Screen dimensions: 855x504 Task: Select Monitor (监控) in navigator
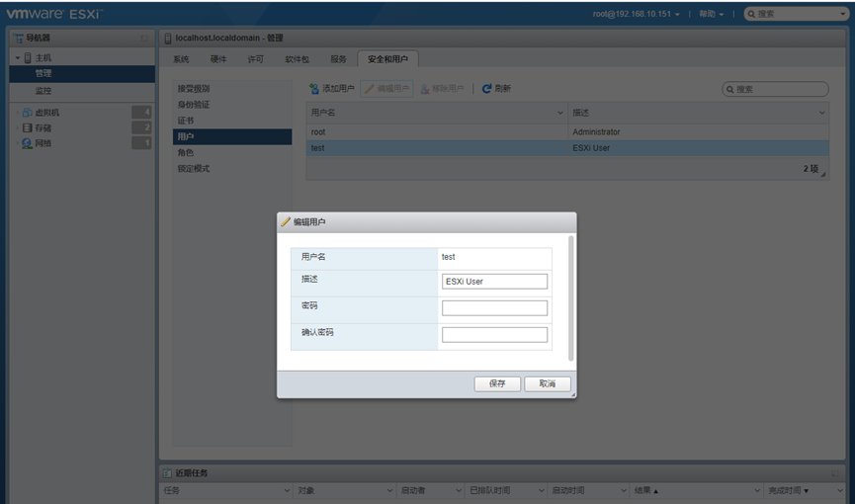(82, 91)
